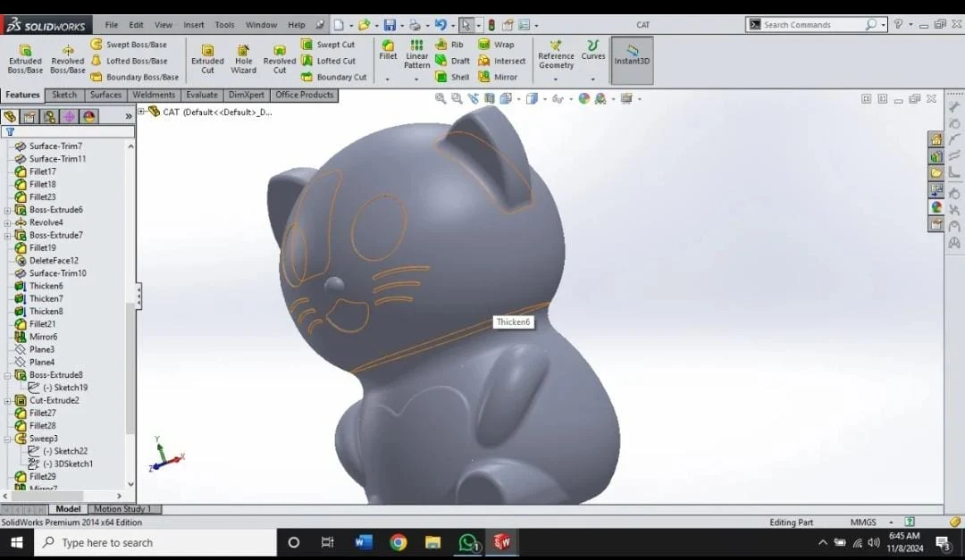Switch to the Surfaces tab
Image resolution: width=965 pixels, height=560 pixels.
105,94
